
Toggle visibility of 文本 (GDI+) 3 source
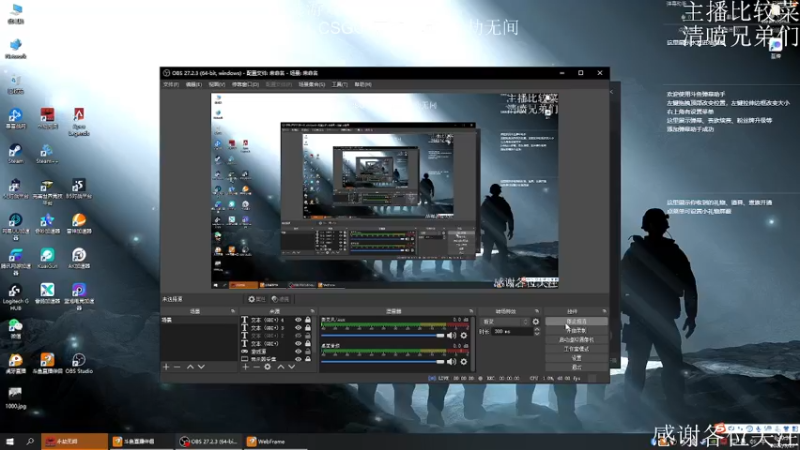point(298,328)
